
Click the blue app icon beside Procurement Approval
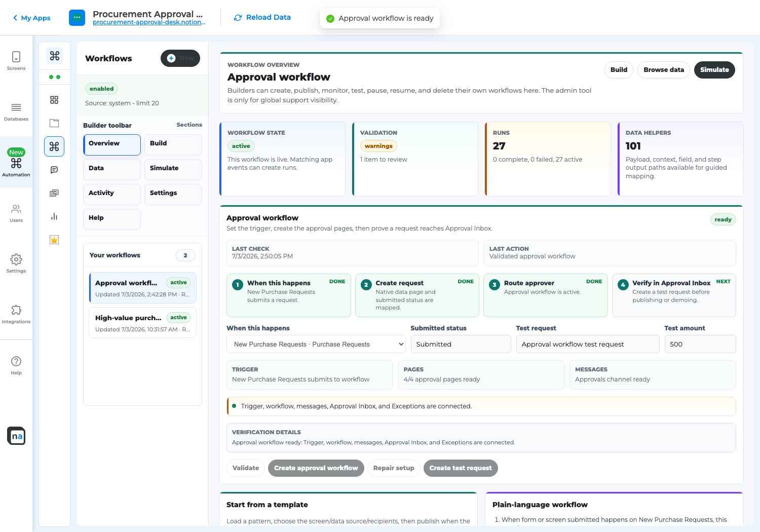(x=77, y=17)
